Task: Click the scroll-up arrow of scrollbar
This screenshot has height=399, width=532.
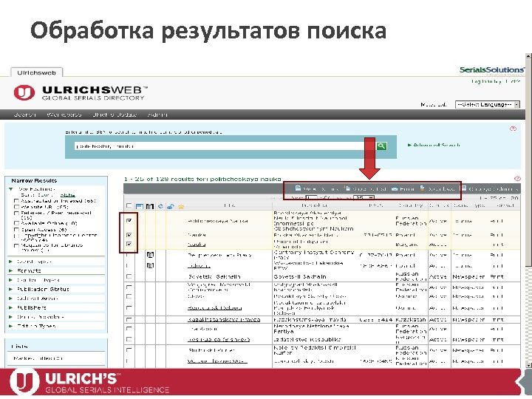Action: 528,57
